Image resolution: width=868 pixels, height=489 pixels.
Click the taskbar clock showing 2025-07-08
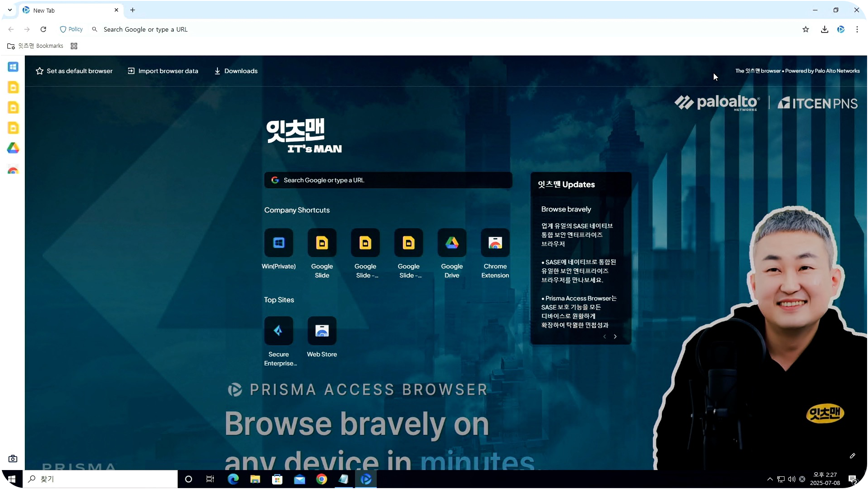(x=825, y=479)
